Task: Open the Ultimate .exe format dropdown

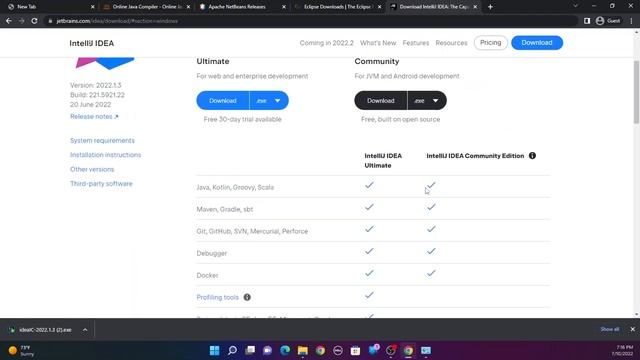Action: [269, 100]
